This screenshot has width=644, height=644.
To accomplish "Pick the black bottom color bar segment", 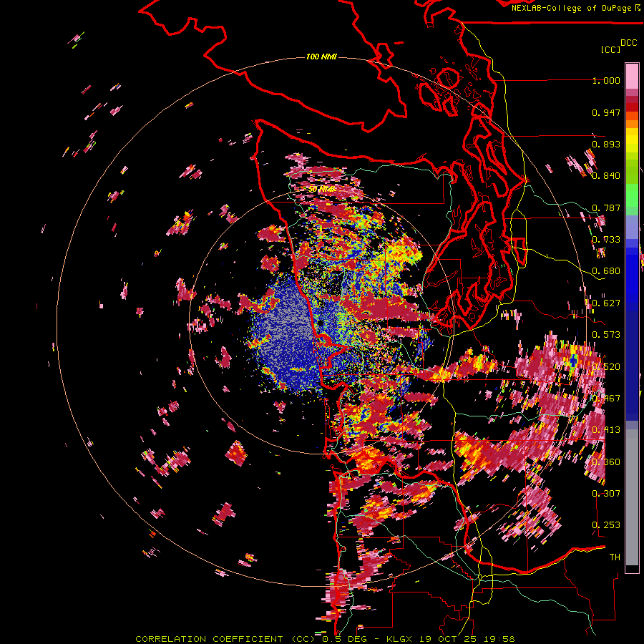I will [632, 569].
